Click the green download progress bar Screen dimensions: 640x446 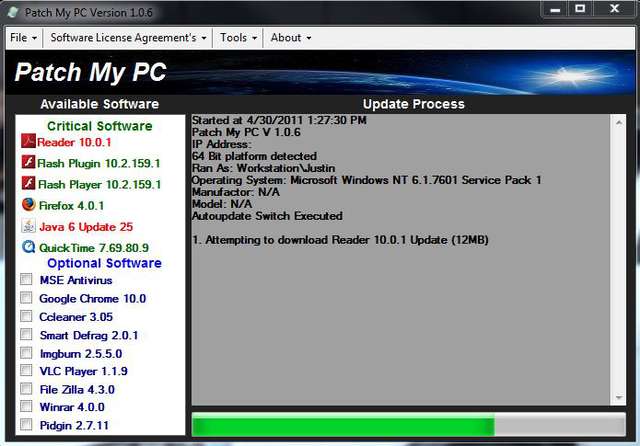(x=409, y=424)
